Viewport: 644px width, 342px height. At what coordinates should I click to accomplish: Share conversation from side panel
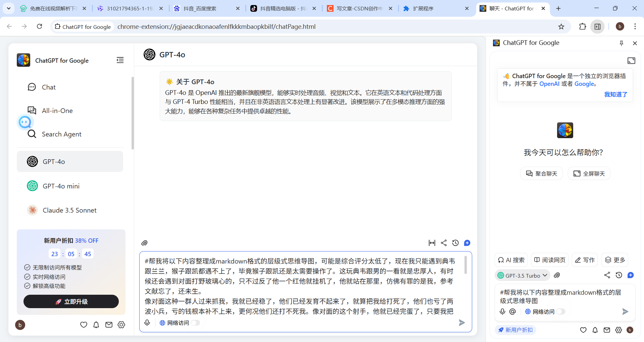(607, 275)
